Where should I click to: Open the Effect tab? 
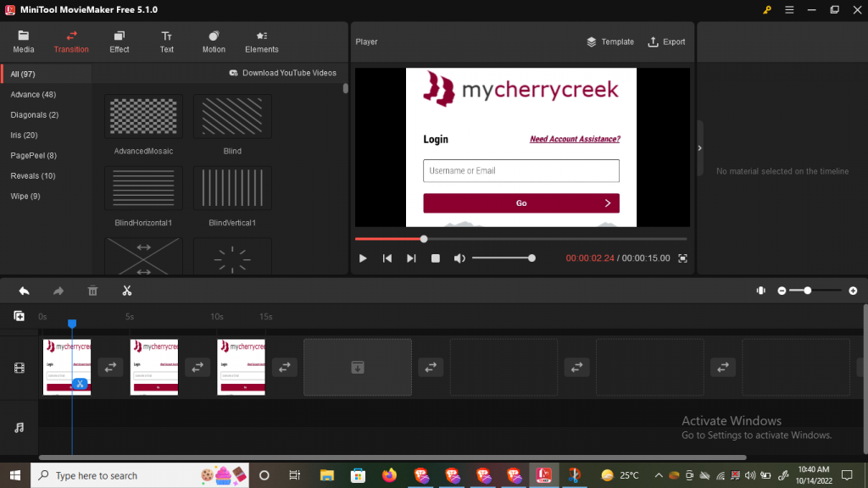pos(119,42)
